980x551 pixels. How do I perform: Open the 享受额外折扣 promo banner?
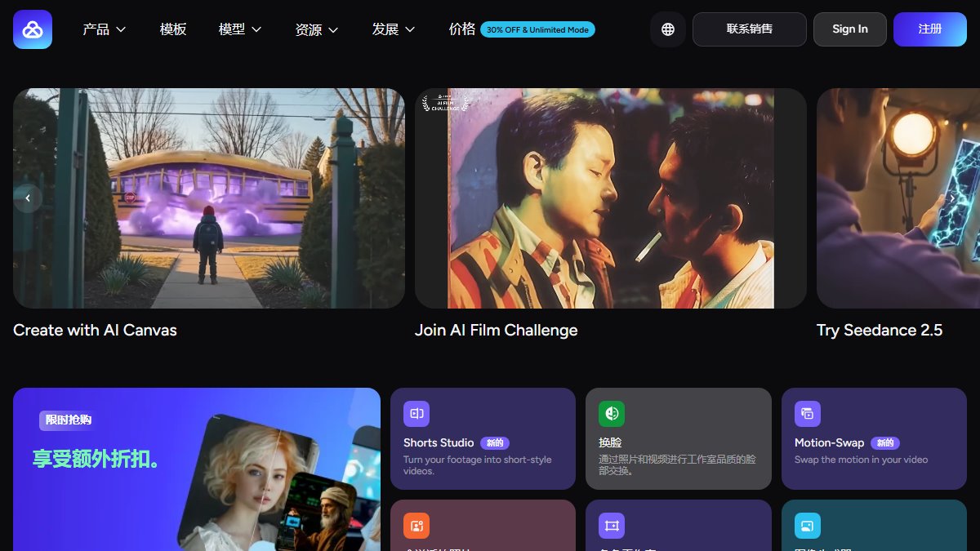[x=197, y=469]
